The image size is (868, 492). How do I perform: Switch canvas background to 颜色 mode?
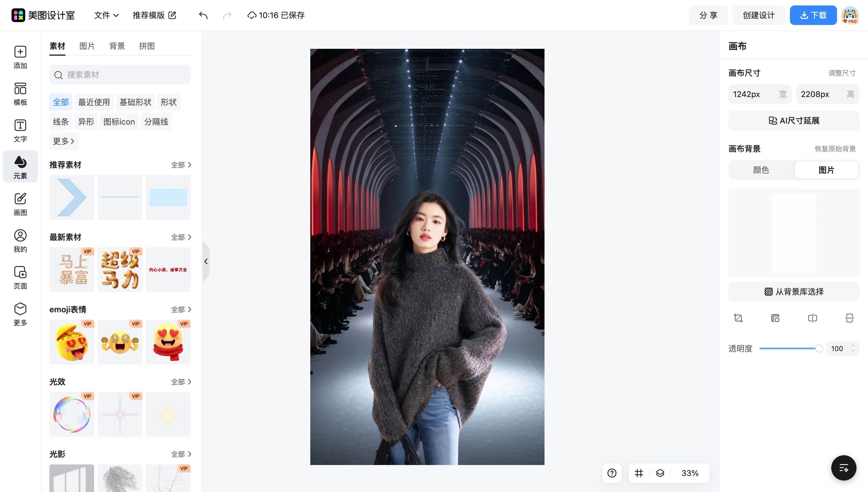pos(761,170)
